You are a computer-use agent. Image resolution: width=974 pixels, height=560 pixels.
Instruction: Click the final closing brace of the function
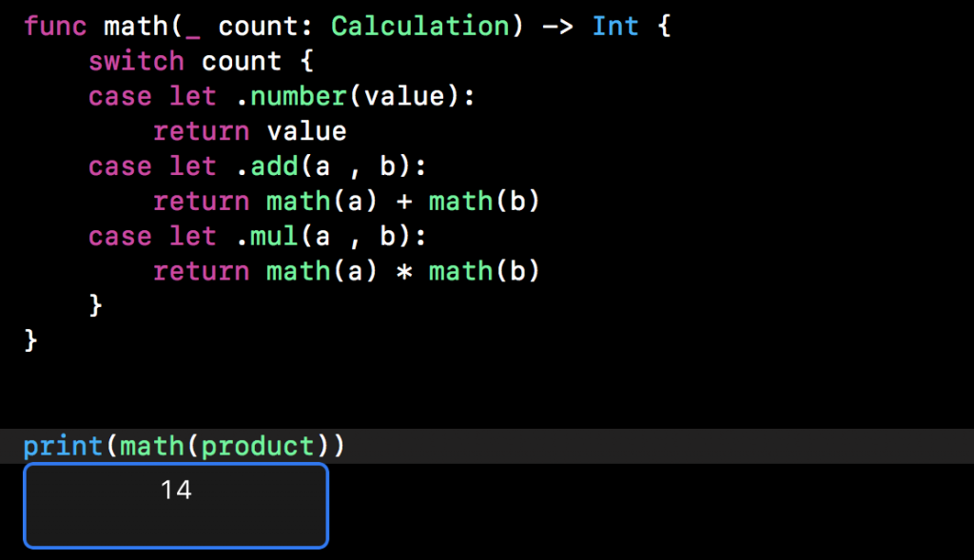(30, 340)
